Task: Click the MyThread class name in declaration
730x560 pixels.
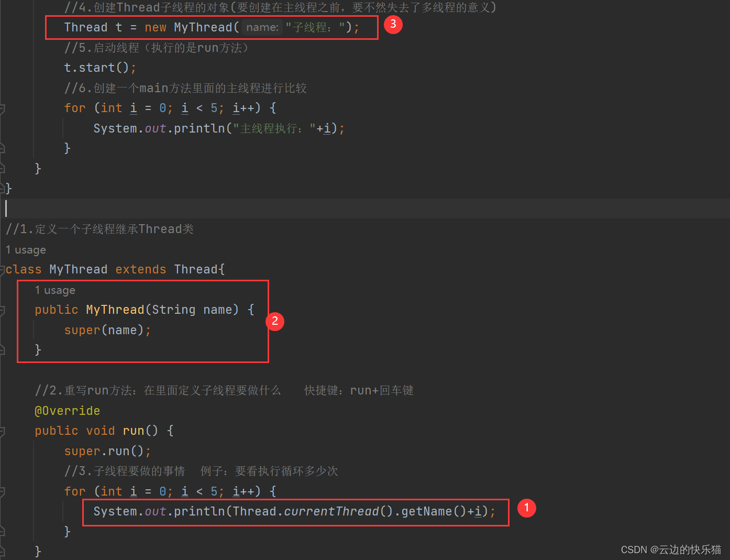Action: tap(79, 270)
